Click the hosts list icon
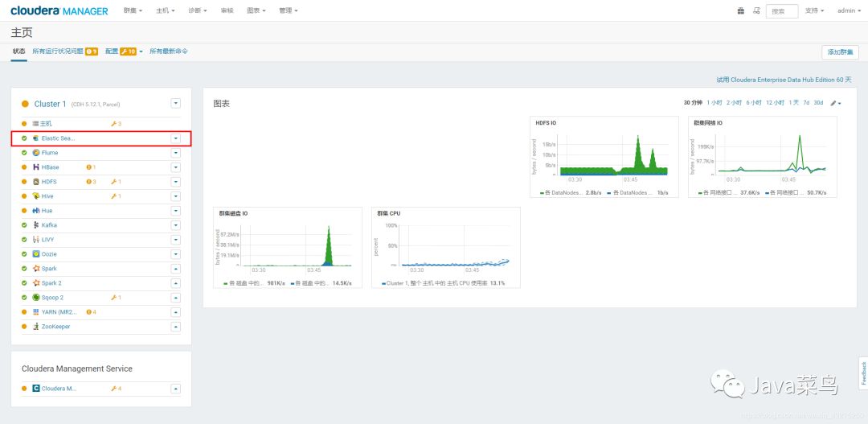The image size is (868, 424). [x=36, y=124]
